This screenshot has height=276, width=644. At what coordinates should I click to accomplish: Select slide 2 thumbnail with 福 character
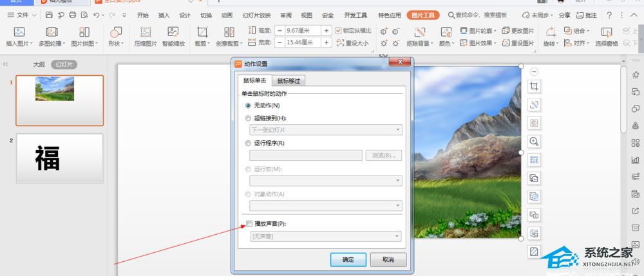click(x=59, y=158)
